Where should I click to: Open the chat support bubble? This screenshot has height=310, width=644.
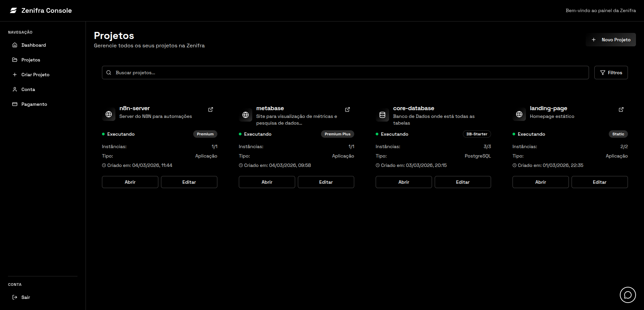tap(628, 295)
